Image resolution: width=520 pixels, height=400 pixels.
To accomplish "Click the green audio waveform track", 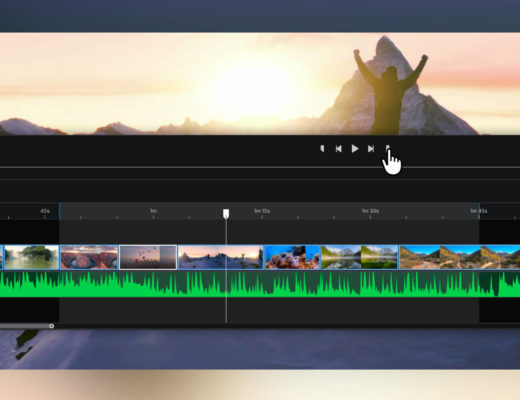I will coord(260,284).
